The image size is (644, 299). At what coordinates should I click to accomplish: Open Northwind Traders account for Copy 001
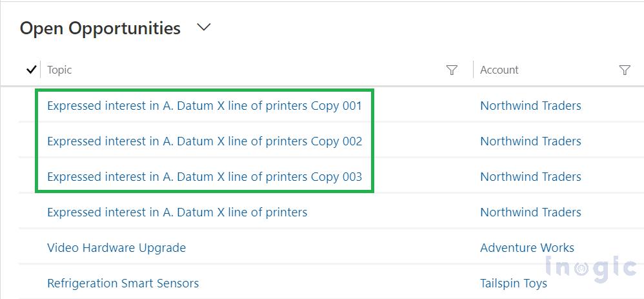coord(530,106)
